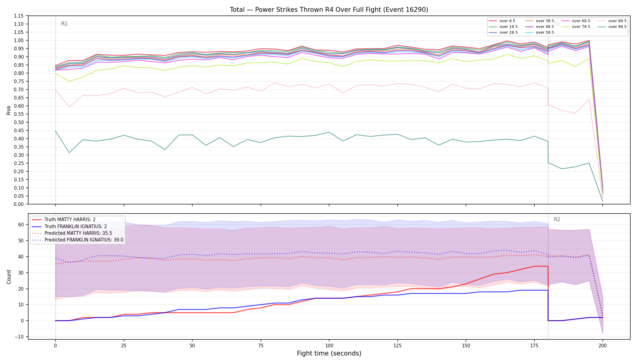Image resolution: width=637 pixels, height=364 pixels.
Task: Click the −10 tick on Count axis
Action: click(19, 337)
